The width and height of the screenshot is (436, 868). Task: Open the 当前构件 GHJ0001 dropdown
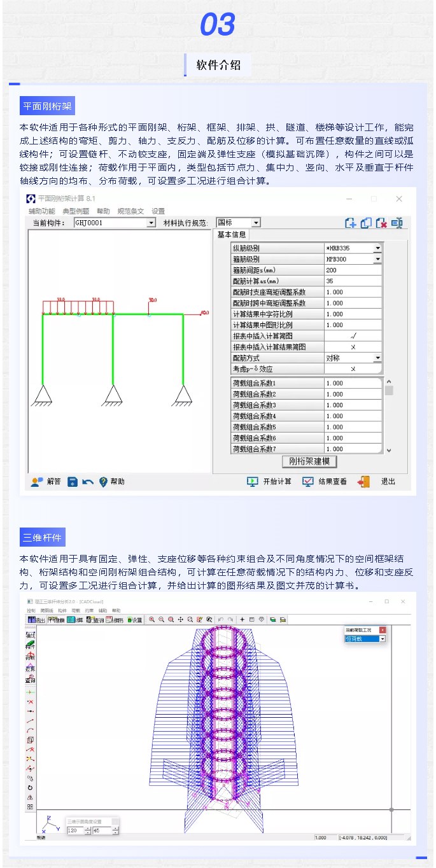(x=151, y=223)
